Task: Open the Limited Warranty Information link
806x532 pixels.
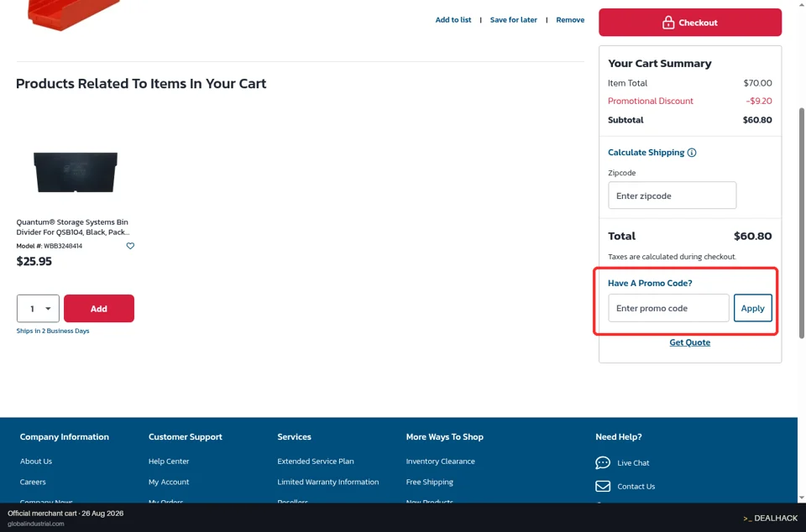Action: point(328,482)
